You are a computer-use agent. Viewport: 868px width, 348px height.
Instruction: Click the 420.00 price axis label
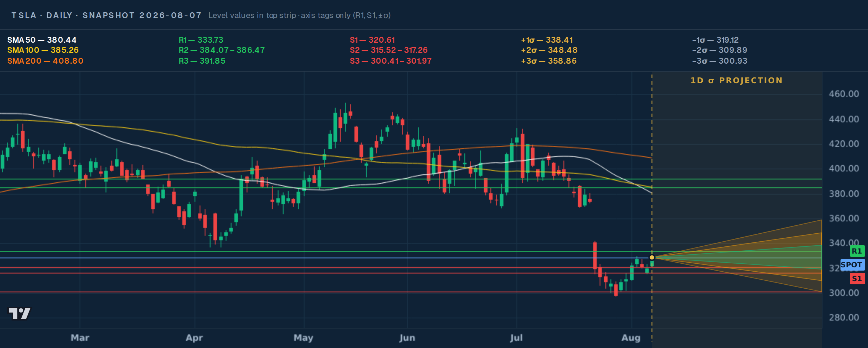click(x=844, y=144)
